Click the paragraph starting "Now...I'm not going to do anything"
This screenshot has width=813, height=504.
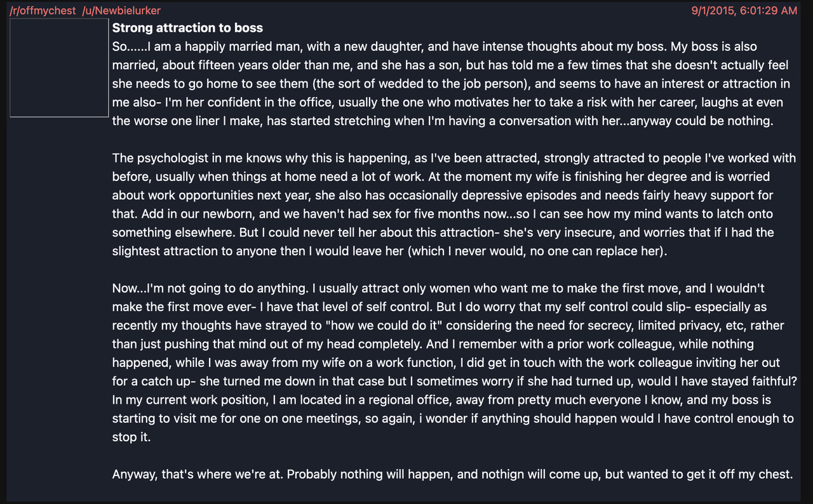point(454,363)
